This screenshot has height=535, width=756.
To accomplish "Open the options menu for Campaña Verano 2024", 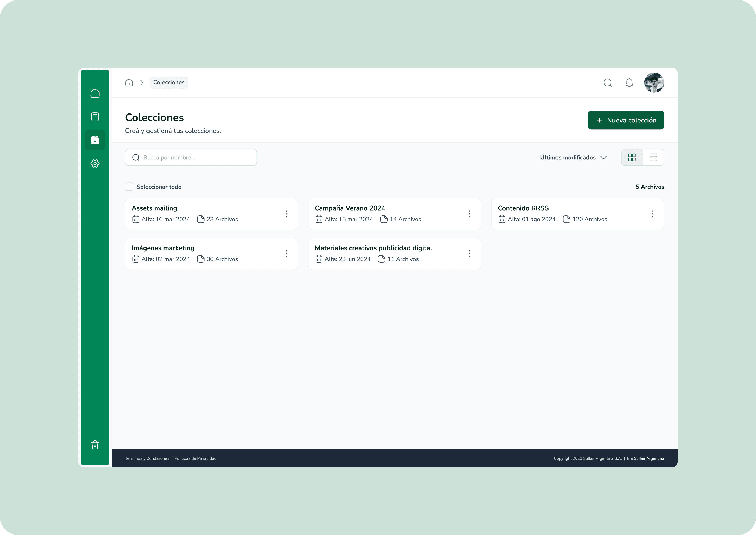I will (x=470, y=214).
